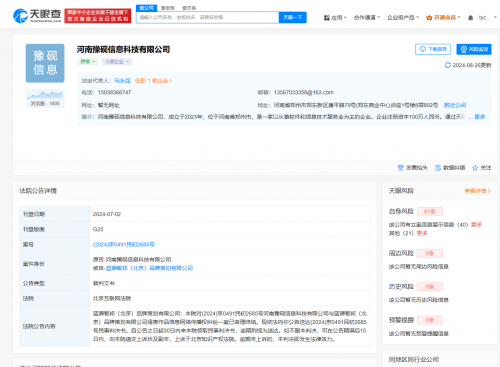Select the 查关系 search tab

click(x=189, y=8)
